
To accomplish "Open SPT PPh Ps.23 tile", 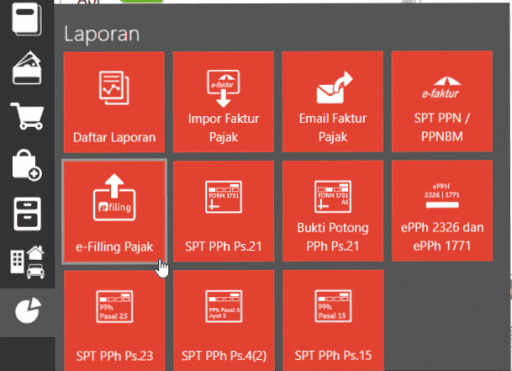I will point(115,321).
